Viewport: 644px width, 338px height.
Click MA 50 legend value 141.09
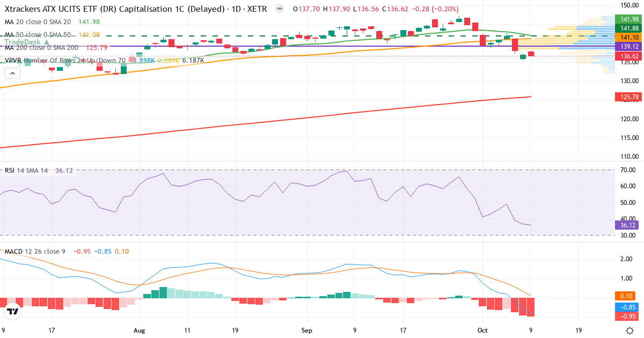(89, 35)
